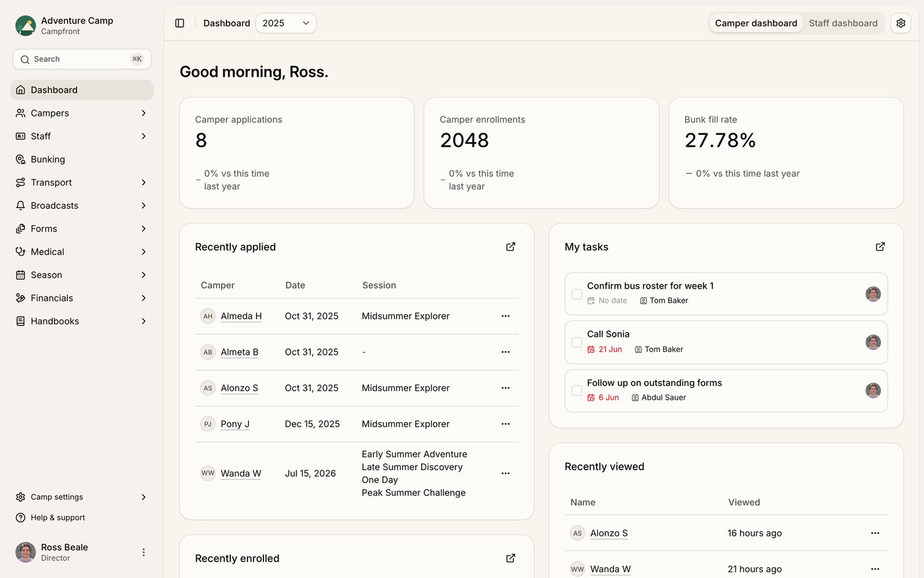Switch to Staff dashboard tab
Screen dimensions: 924x578
click(x=843, y=23)
